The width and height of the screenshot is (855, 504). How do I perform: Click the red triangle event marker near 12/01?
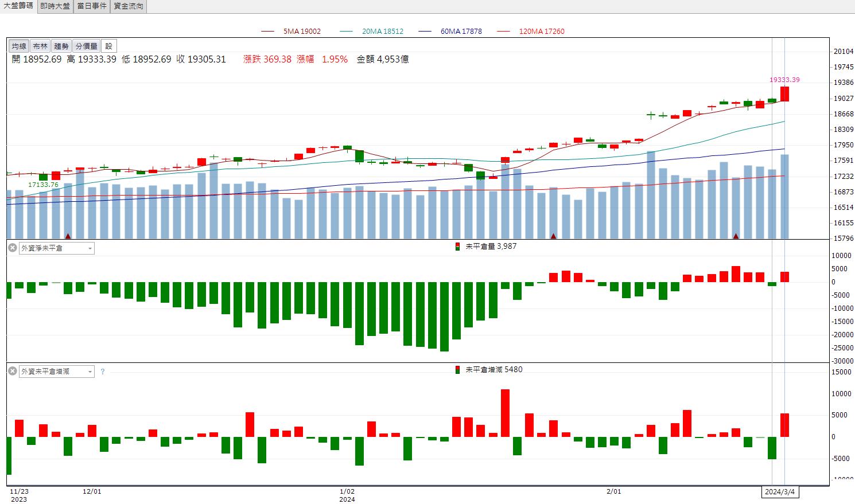[68, 236]
